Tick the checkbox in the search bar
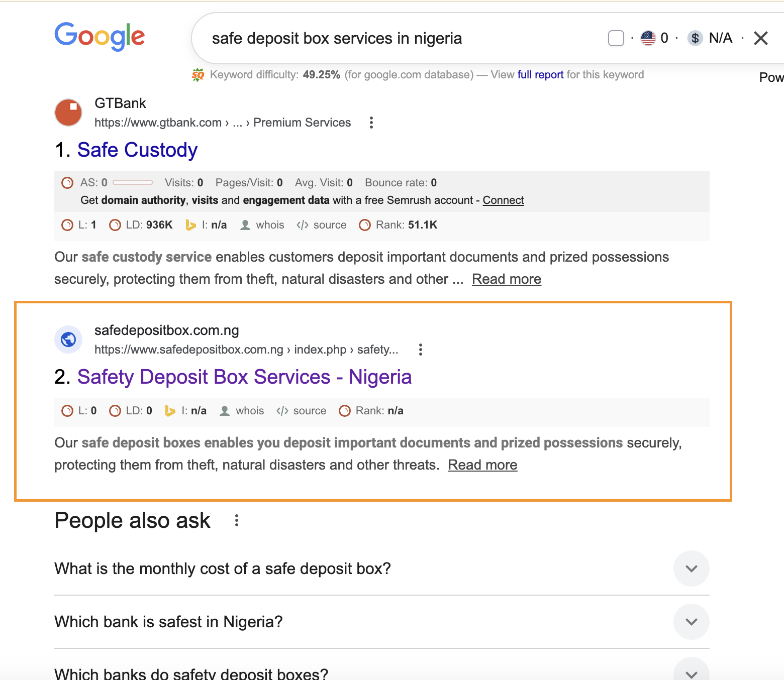This screenshot has width=784, height=680. click(x=616, y=38)
